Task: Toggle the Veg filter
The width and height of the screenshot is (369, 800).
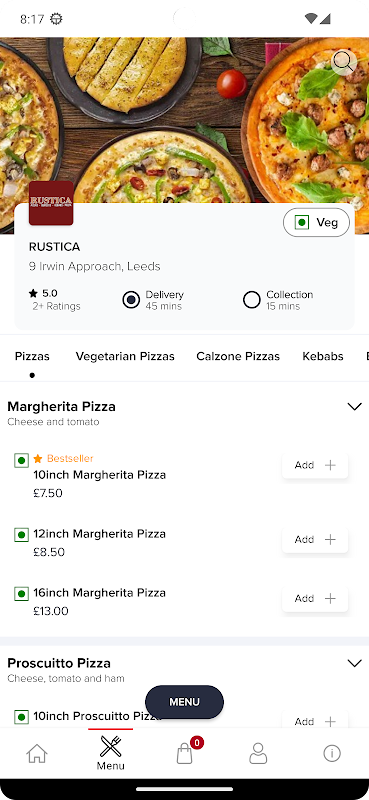Action: 316,222
